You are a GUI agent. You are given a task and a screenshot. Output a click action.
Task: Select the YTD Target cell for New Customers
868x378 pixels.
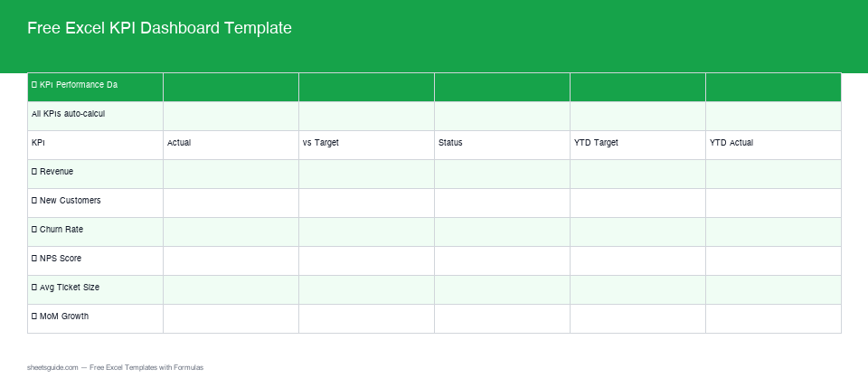[637, 203]
